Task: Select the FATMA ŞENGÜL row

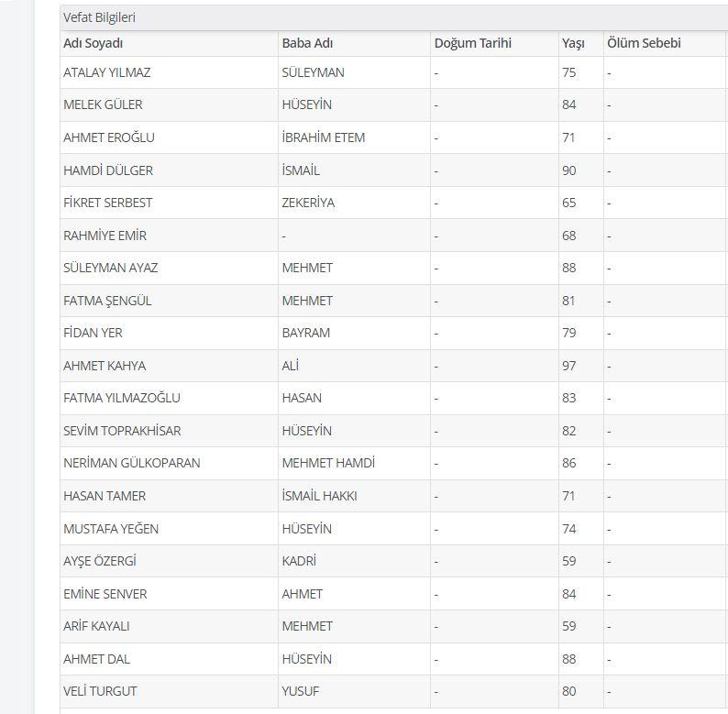Action: pos(393,301)
